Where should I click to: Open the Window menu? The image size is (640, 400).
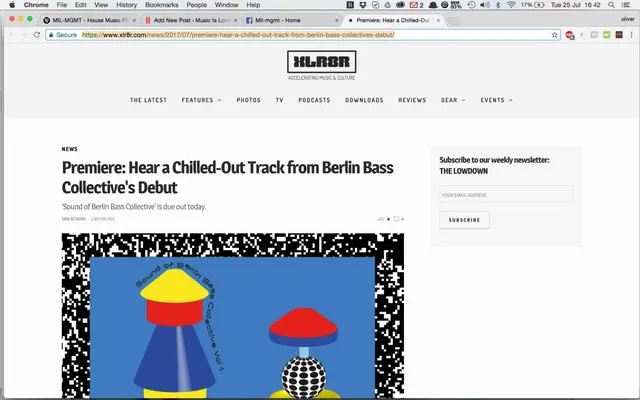227,5
